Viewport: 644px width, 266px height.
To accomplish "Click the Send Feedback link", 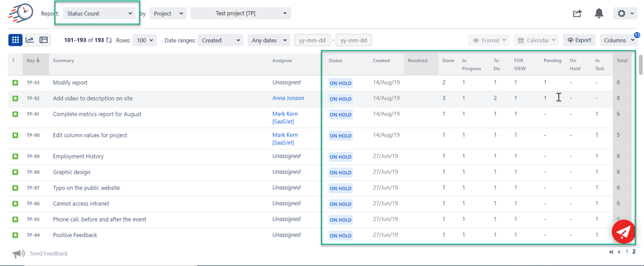I will click(x=48, y=254).
